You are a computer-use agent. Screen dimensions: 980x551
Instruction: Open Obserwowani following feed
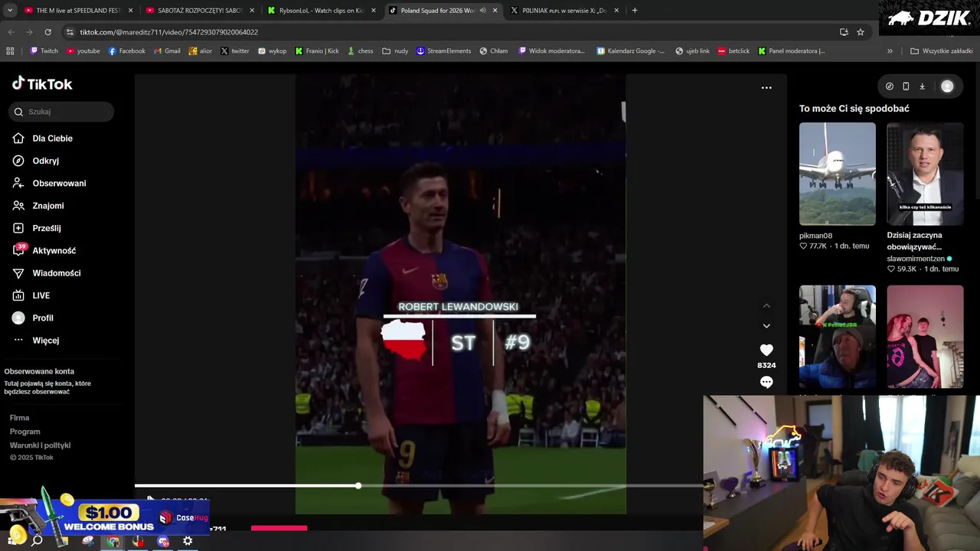click(49, 183)
